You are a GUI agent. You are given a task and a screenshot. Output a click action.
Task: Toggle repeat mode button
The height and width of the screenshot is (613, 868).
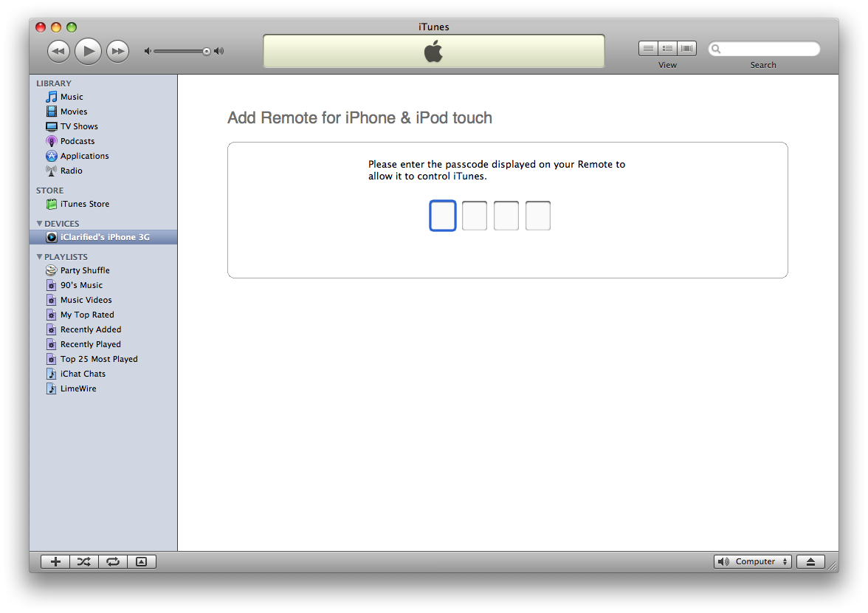[113, 561]
